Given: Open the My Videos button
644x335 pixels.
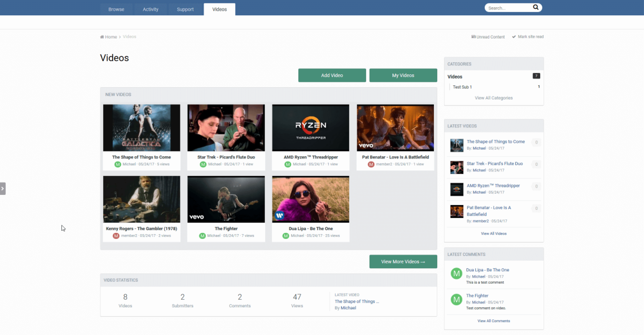Looking at the screenshot, I should click(x=403, y=75).
